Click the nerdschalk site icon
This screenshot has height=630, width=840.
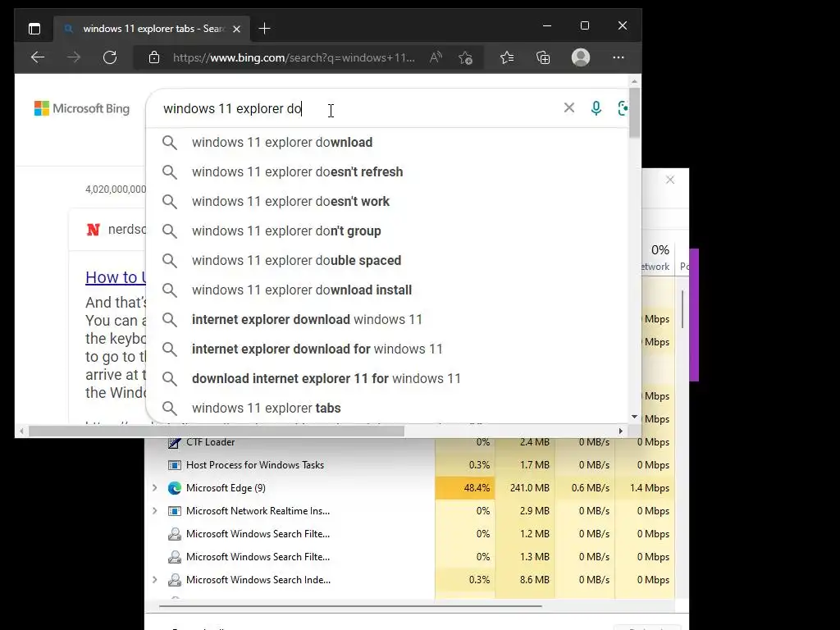coord(94,230)
